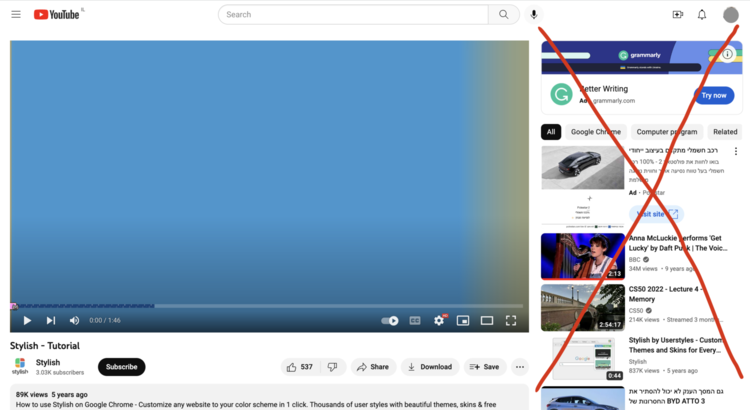Save the video to a playlist

click(485, 367)
